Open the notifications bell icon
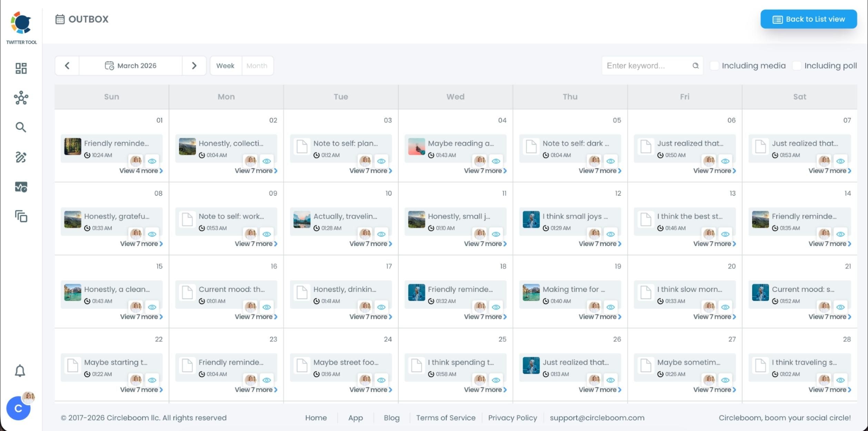 tap(20, 370)
